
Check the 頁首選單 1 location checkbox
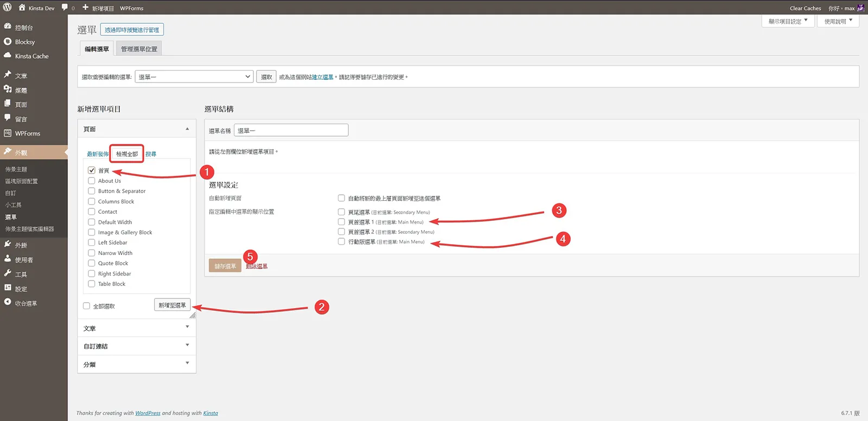tap(341, 222)
